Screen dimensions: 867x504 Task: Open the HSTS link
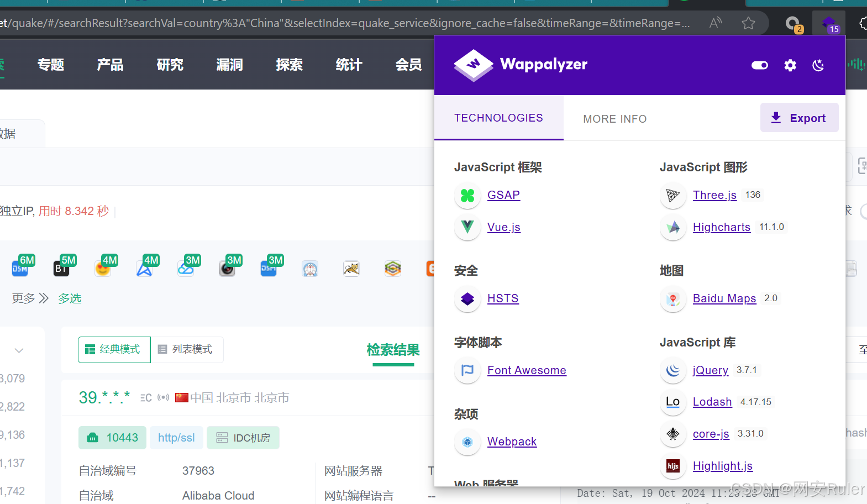pos(503,298)
